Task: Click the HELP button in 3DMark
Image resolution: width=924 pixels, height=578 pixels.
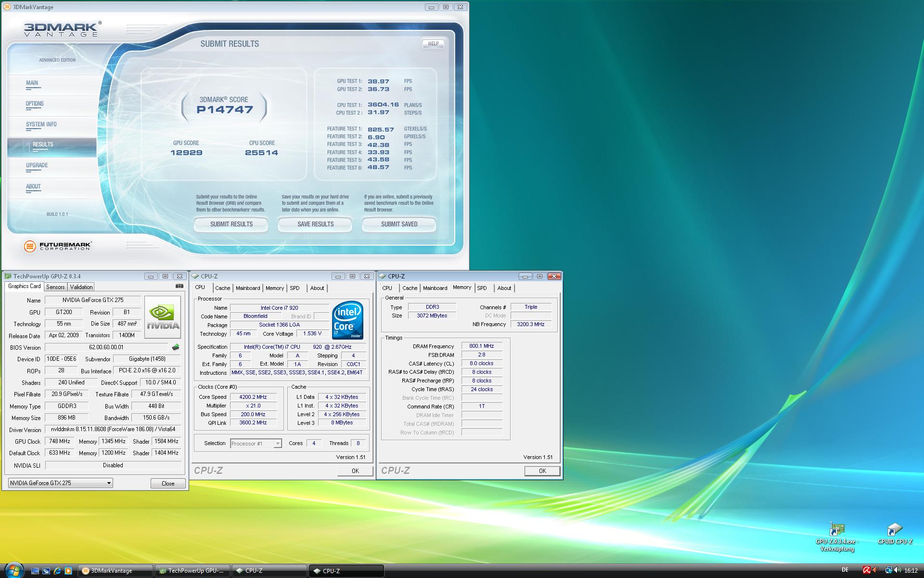Action: 433,43
